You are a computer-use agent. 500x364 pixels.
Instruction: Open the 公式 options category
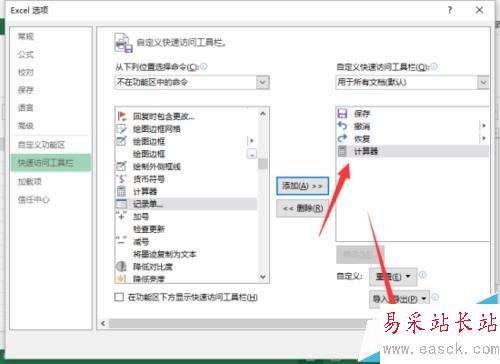coord(26,54)
